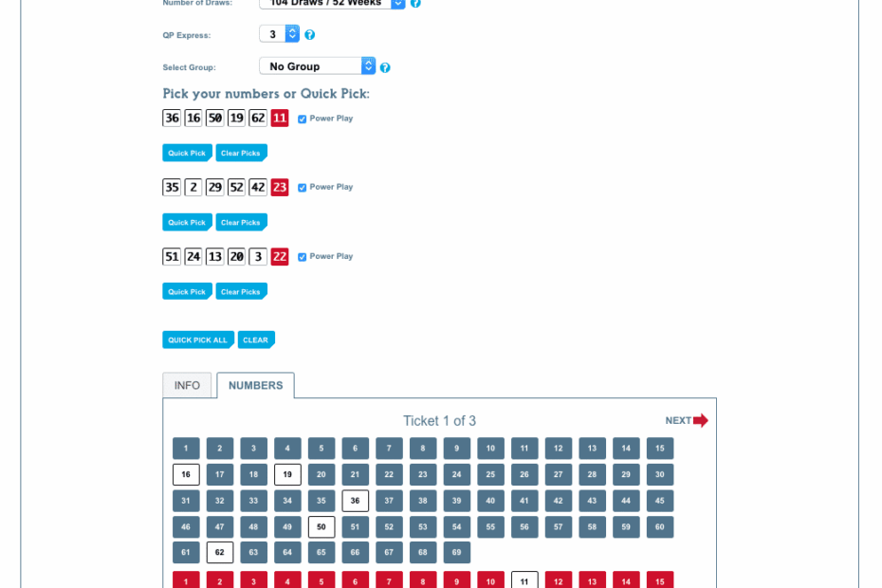882x588 pixels.
Task: Open help icon next to Number of Draws
Action: click(415, 3)
